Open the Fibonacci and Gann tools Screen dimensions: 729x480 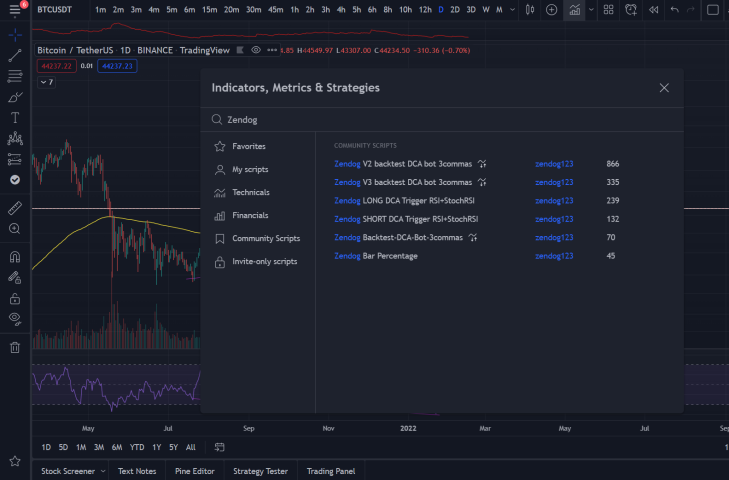click(15, 76)
